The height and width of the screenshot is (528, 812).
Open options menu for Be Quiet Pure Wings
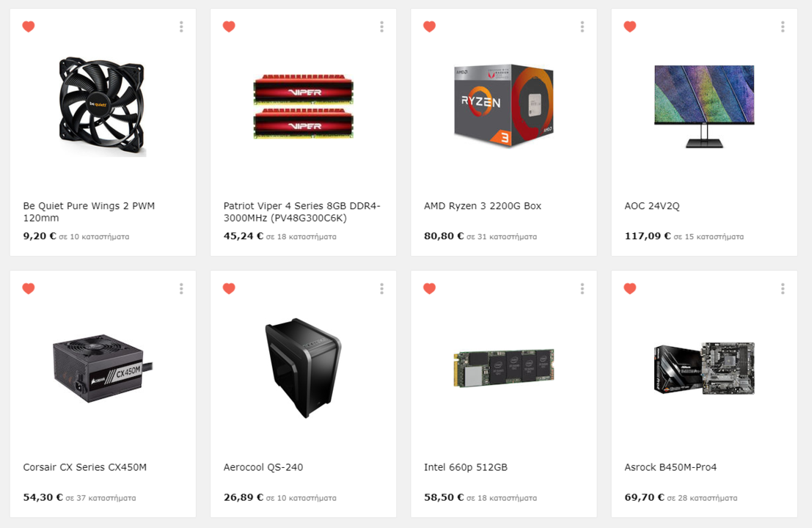tap(181, 27)
